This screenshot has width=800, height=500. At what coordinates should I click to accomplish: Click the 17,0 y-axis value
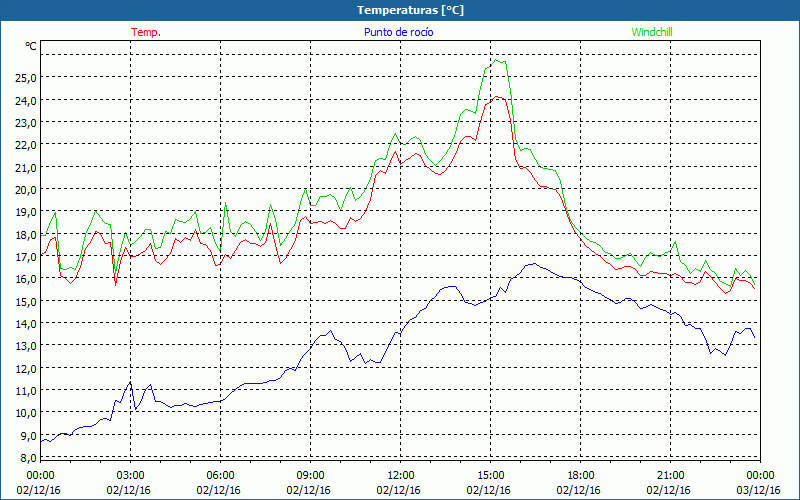coord(26,257)
